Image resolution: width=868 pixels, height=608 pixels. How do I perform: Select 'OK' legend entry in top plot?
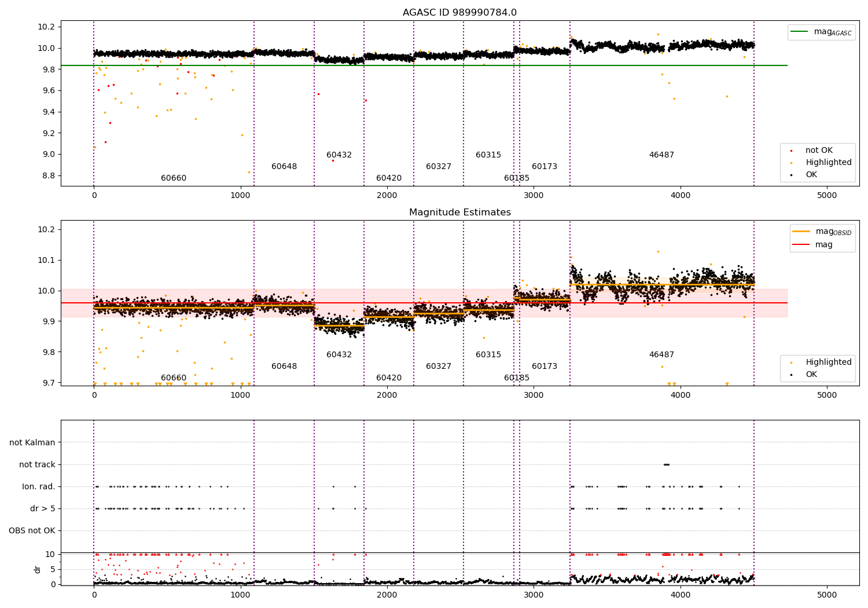pos(811,175)
